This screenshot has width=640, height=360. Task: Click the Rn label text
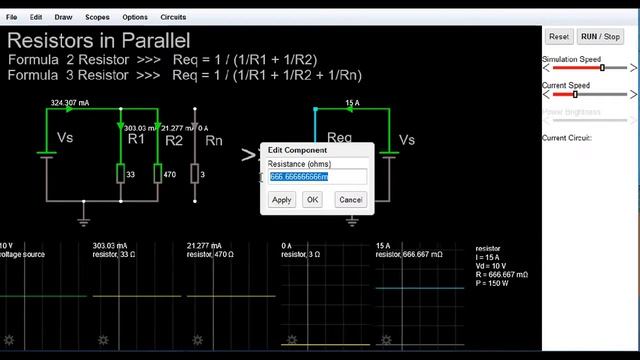[214, 141]
